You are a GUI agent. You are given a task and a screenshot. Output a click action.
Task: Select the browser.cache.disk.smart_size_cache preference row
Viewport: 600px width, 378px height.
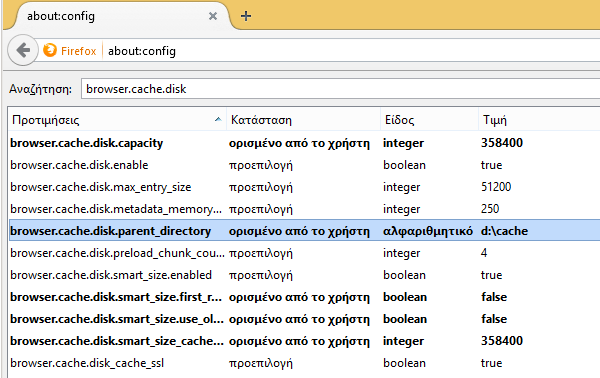point(304,341)
